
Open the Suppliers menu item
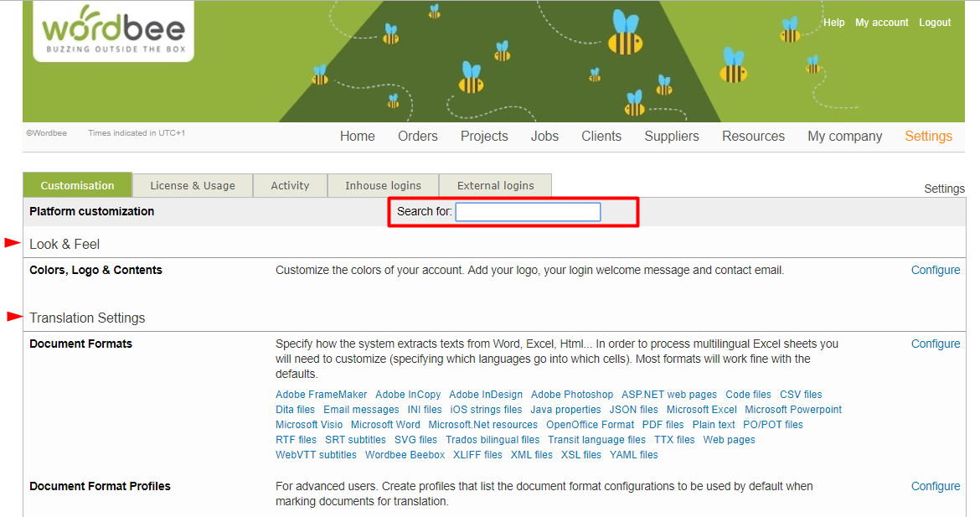[x=671, y=136]
